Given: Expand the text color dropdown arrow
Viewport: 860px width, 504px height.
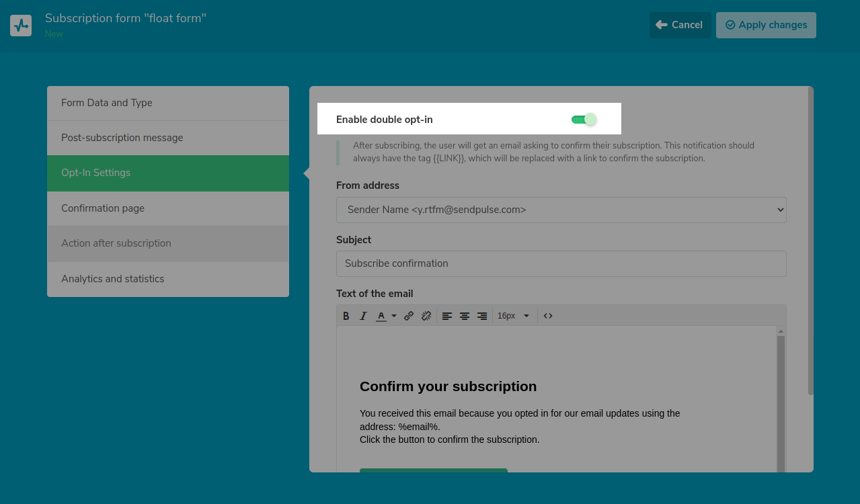Looking at the screenshot, I should click(394, 316).
